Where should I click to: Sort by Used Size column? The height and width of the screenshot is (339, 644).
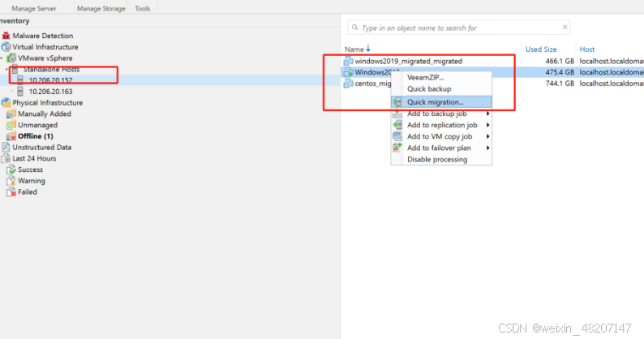541,49
